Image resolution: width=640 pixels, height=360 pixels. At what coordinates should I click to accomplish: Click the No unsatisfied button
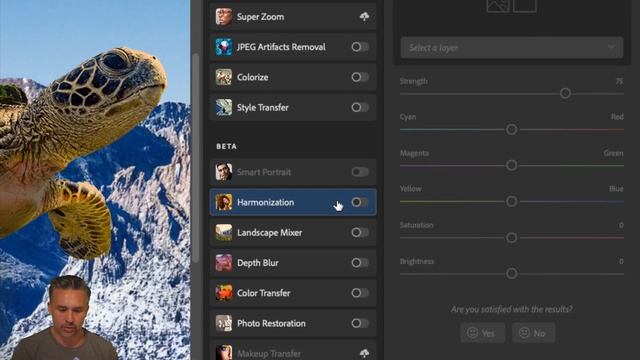click(x=533, y=333)
